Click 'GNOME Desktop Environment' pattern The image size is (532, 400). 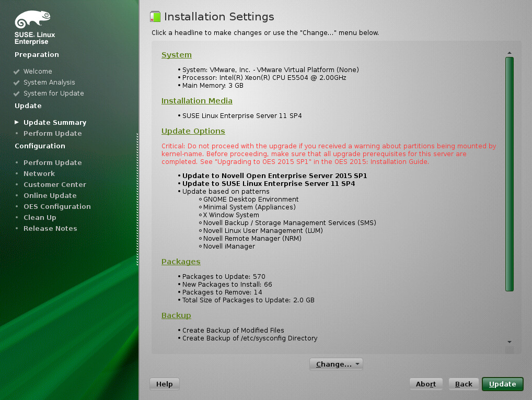pyautogui.click(x=251, y=199)
